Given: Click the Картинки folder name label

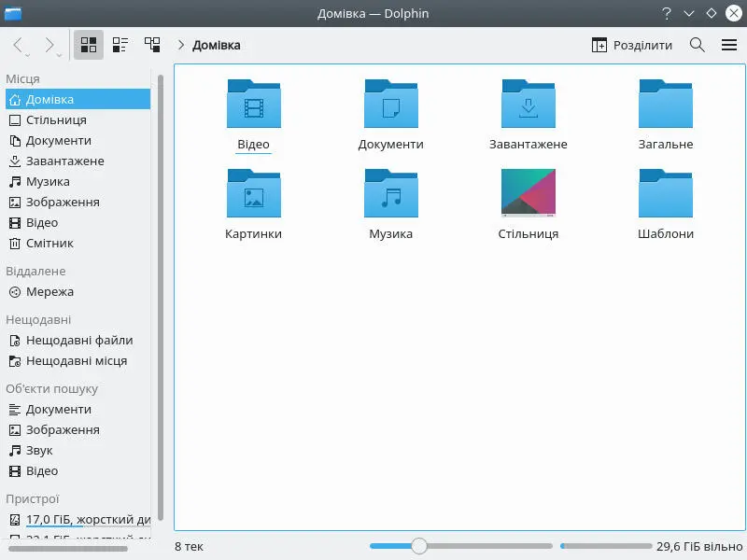Looking at the screenshot, I should click(x=253, y=234).
